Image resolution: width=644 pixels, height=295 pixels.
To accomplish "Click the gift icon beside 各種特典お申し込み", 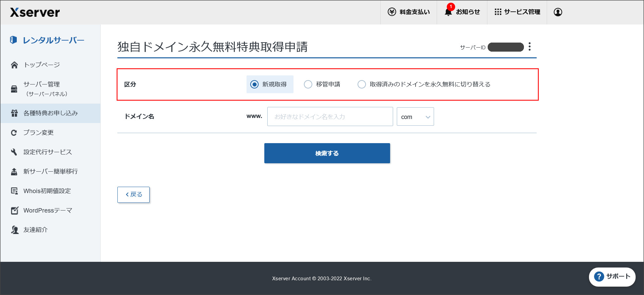I will coord(14,113).
